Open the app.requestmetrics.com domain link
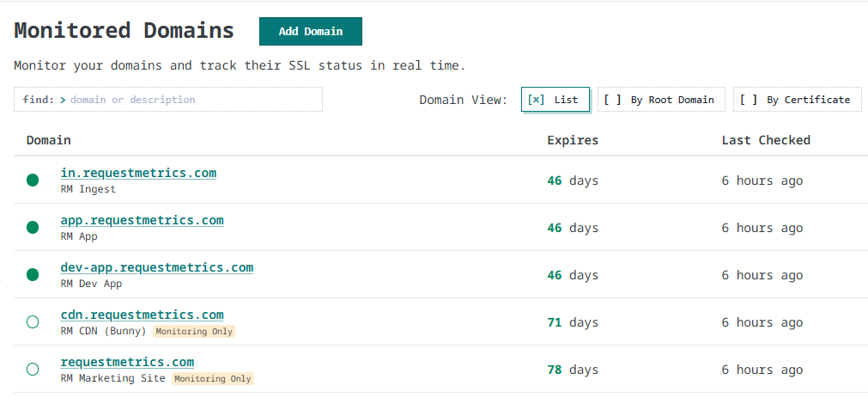 [143, 220]
